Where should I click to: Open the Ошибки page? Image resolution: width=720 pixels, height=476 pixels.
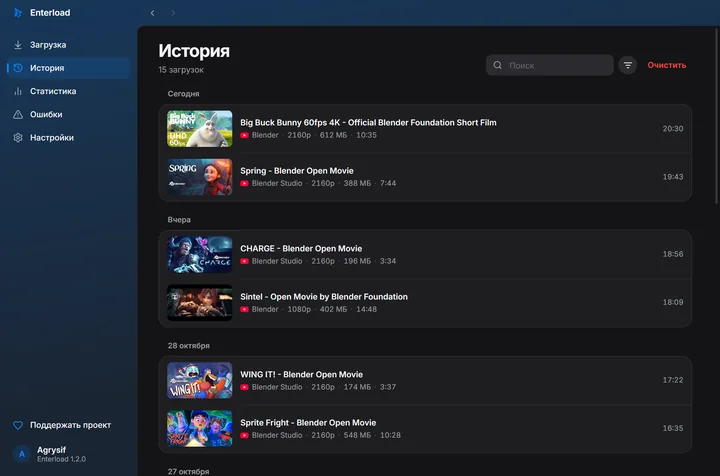pyautogui.click(x=68, y=114)
